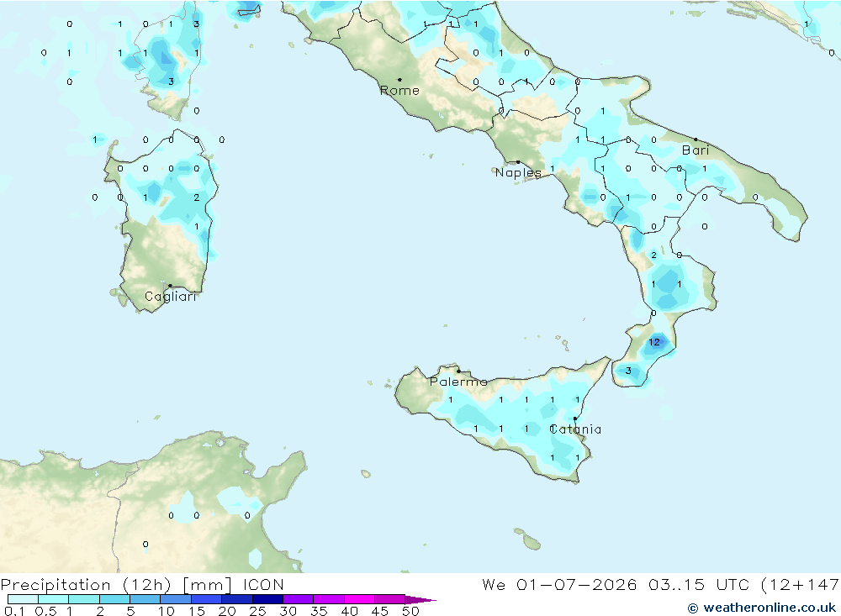Pick the legend swatch between 1 and 2

point(84,599)
